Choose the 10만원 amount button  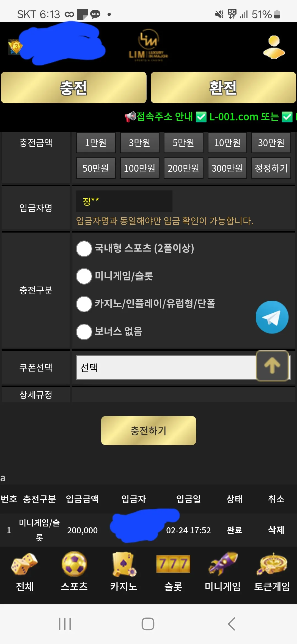point(227,143)
